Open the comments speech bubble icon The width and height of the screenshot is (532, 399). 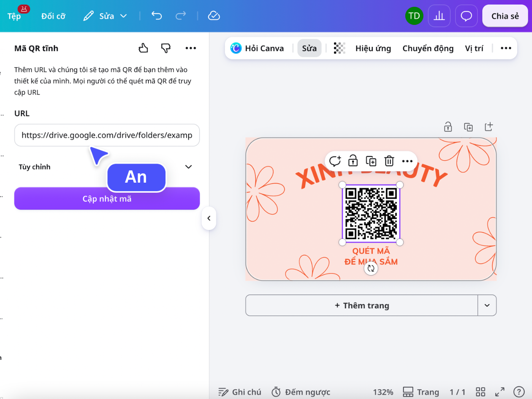pyautogui.click(x=466, y=16)
